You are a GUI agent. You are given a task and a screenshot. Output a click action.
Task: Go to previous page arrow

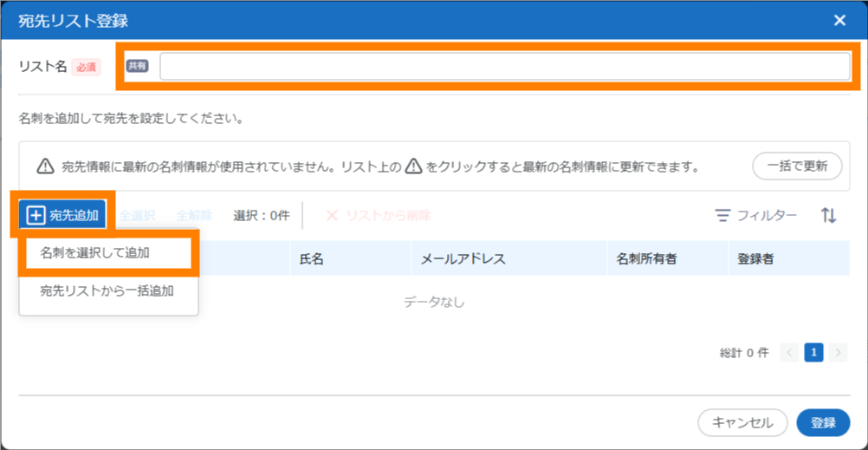(789, 352)
